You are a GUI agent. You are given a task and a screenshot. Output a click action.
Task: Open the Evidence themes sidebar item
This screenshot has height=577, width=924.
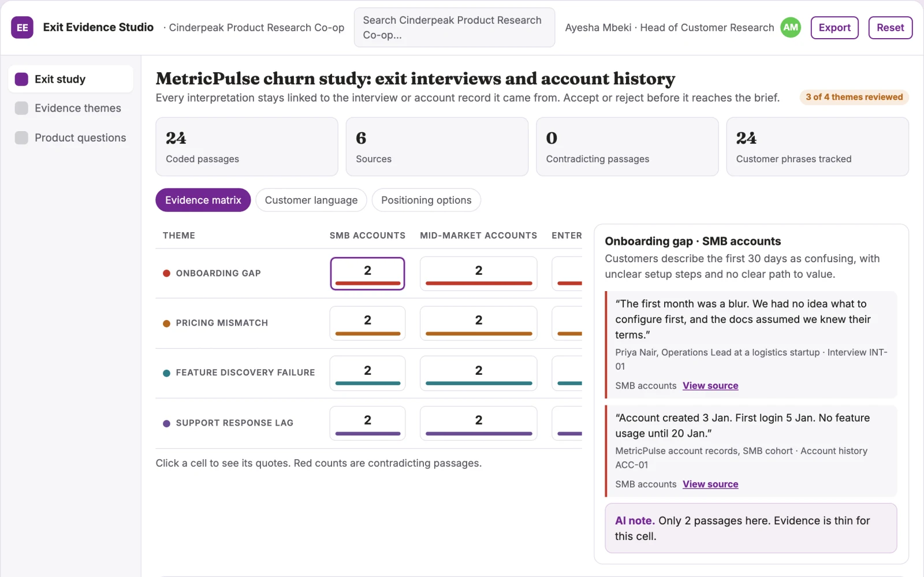pos(70,108)
